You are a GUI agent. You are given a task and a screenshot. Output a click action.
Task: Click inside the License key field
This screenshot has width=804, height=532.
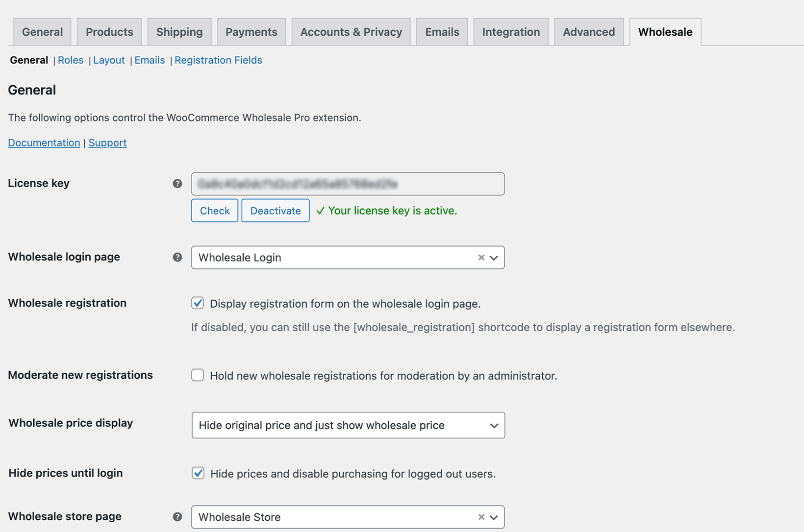point(348,184)
